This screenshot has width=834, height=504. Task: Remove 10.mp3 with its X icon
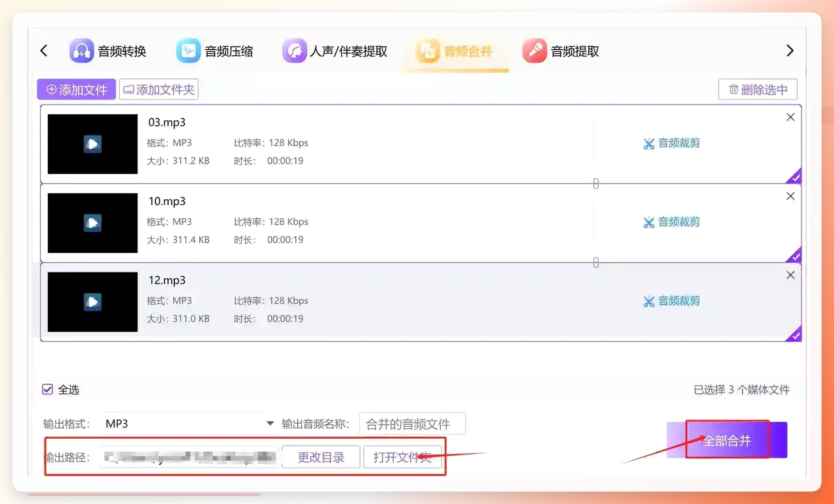click(x=790, y=196)
